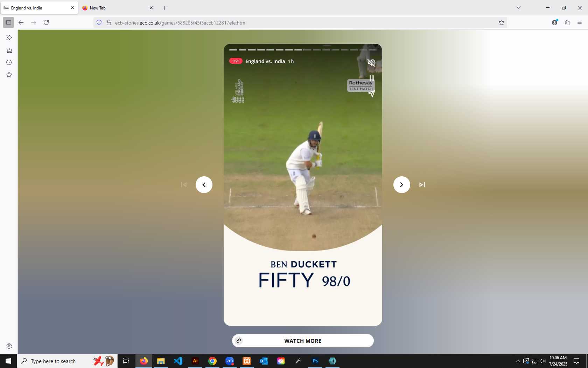Click the link icon in Watch More bar

(x=239, y=341)
